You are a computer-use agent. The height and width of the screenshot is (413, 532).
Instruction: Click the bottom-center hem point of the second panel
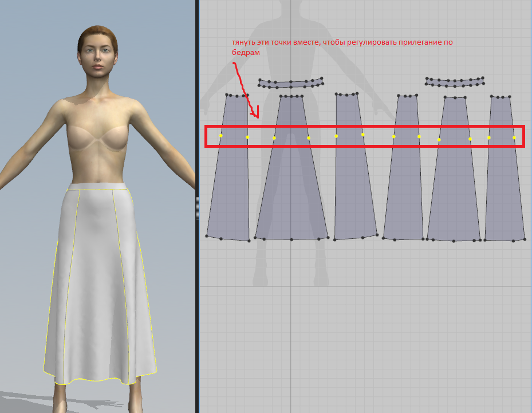point(291,239)
